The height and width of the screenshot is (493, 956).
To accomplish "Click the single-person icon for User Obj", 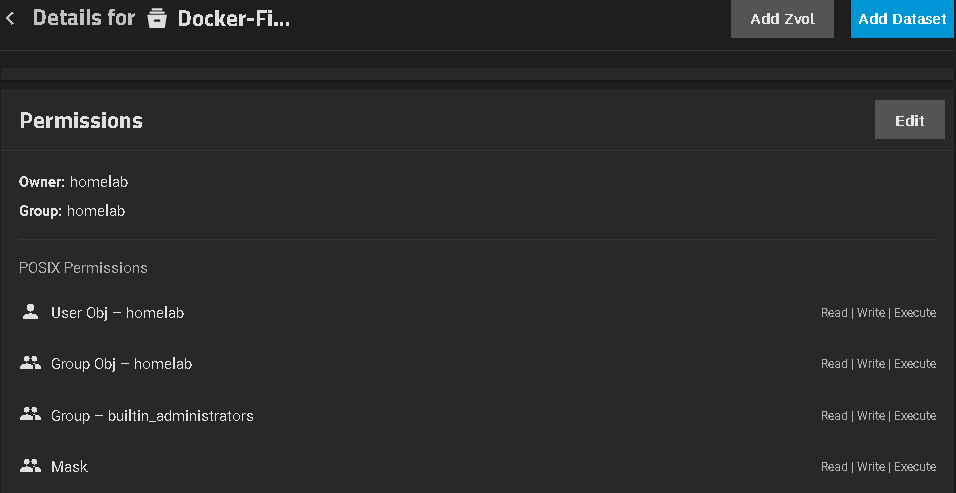I will pyautogui.click(x=29, y=312).
